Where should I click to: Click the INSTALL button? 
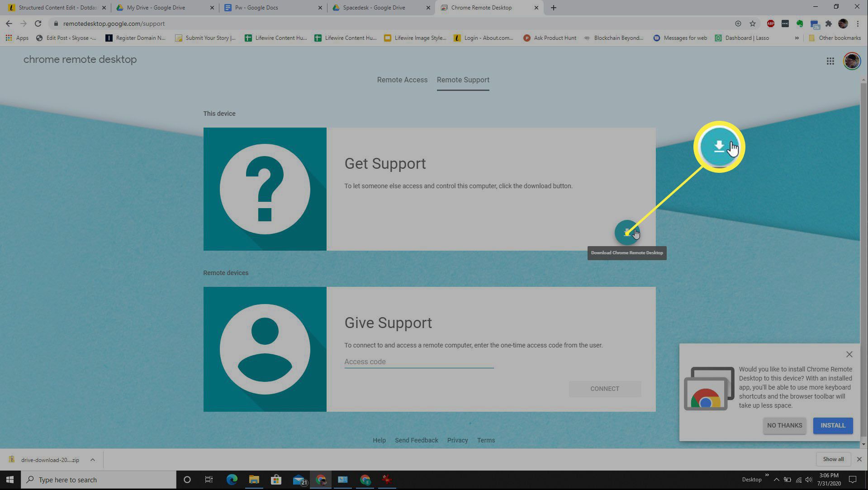833,425
